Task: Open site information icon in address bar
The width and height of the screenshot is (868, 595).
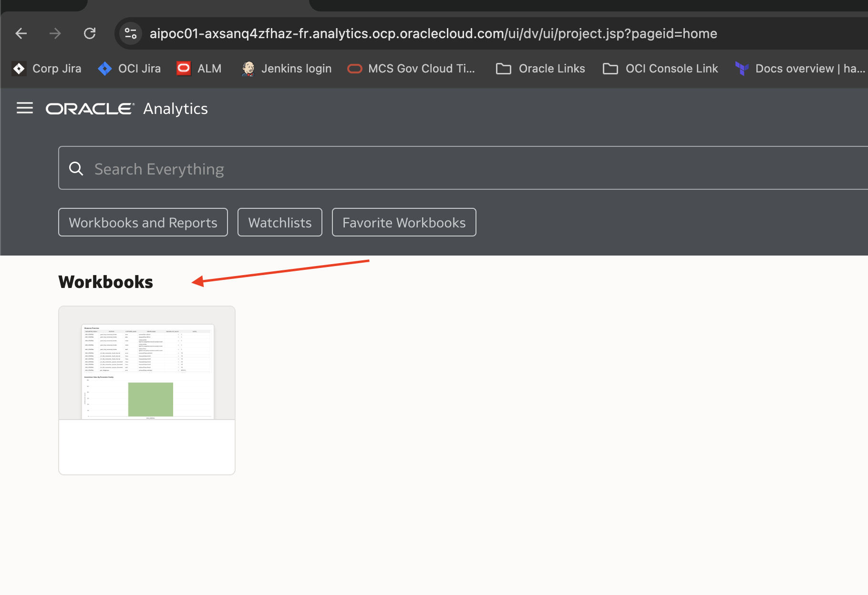Action: point(131,33)
